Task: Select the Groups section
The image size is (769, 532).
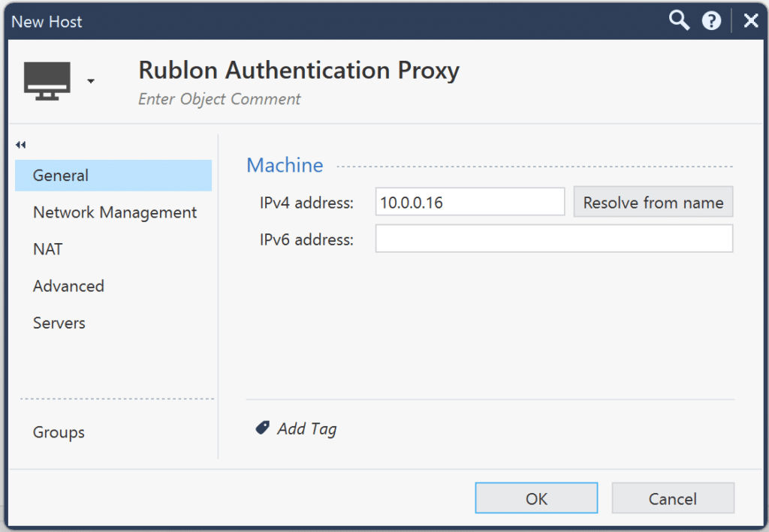Action: point(58,432)
